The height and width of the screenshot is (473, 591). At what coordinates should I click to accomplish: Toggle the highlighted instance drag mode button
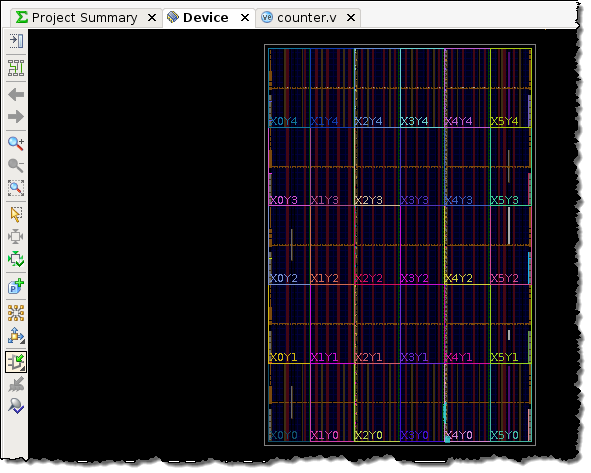point(16,362)
